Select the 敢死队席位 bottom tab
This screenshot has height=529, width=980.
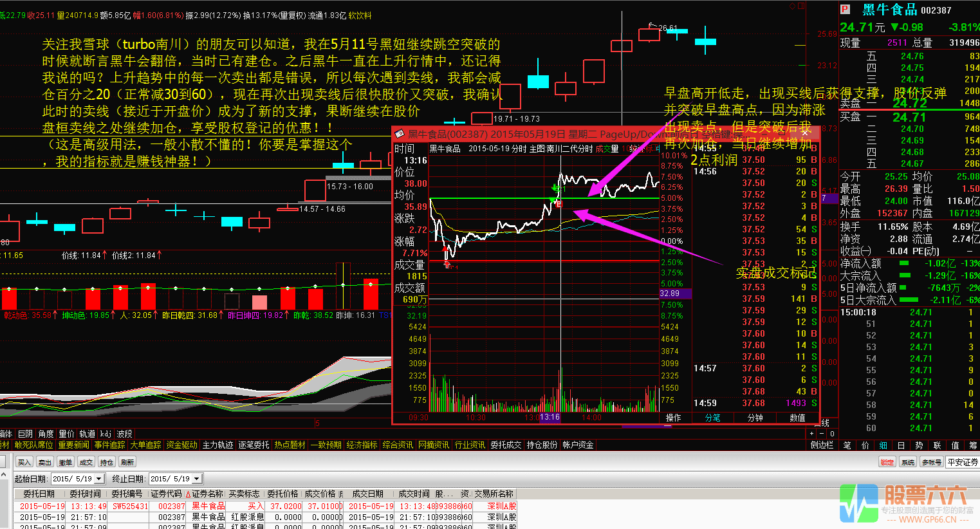(34, 445)
